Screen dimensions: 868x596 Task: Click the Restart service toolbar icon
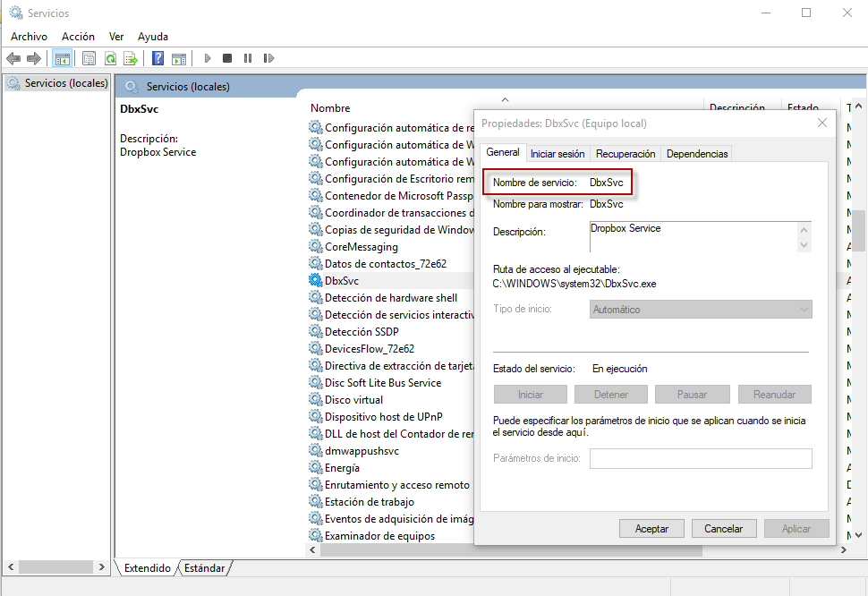click(268, 58)
